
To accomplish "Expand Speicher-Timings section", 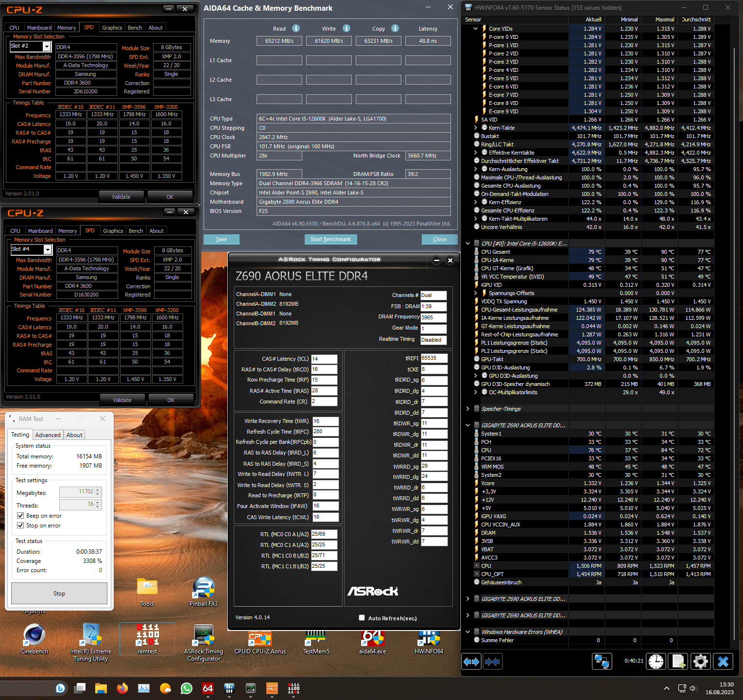I will (x=468, y=409).
